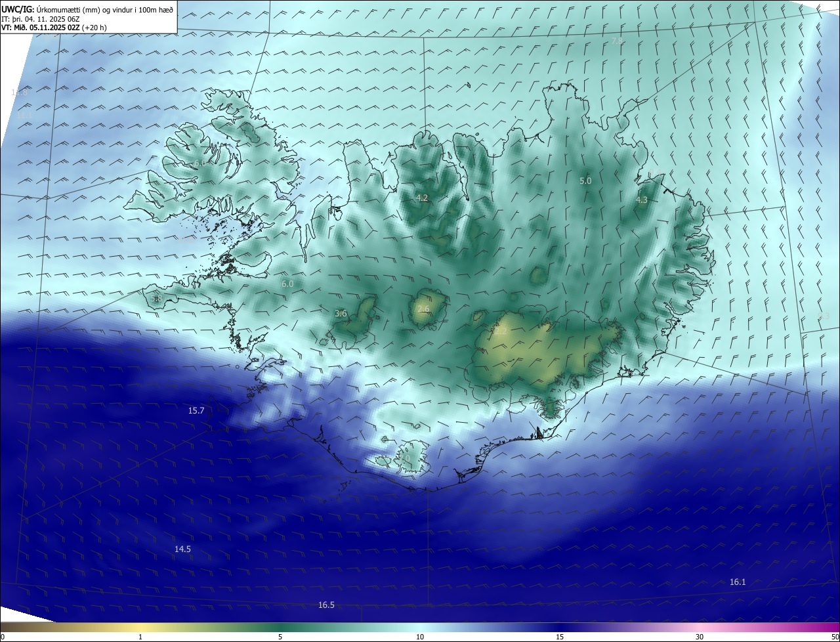This screenshot has height=642, width=840.
Task: Click the 'VT: Mið. 05.11.2025 02Z (+20 h)' line
Action: [54, 28]
